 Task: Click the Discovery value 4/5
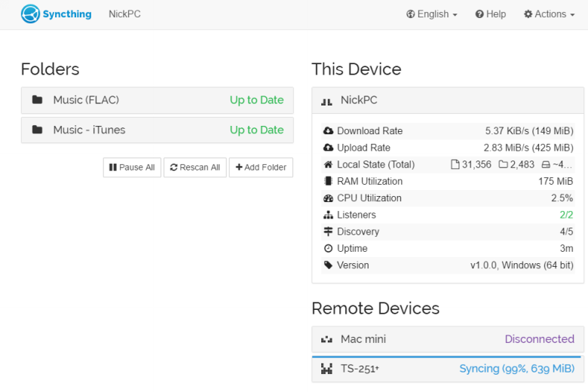pos(566,231)
